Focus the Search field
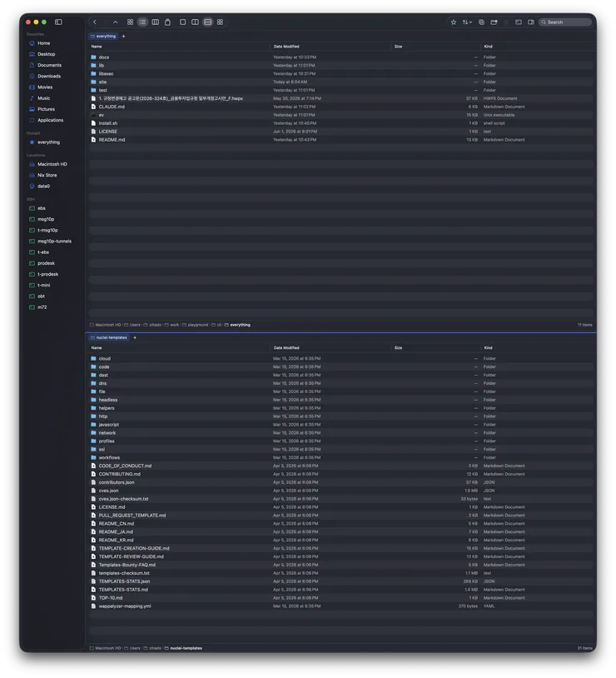 565,22
